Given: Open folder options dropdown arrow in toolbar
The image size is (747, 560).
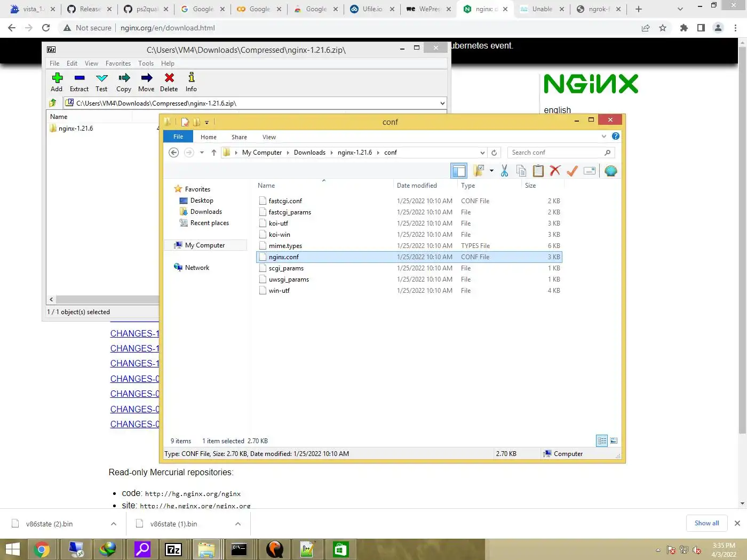Looking at the screenshot, I should tap(491, 171).
